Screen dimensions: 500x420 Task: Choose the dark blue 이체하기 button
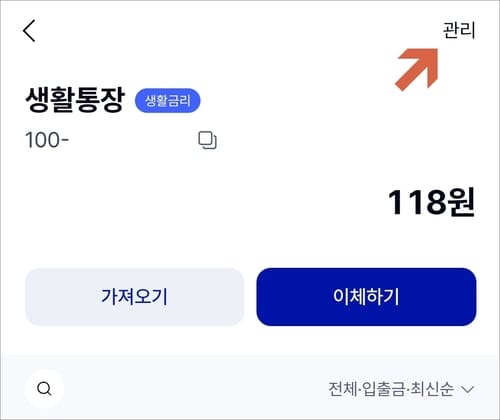click(366, 297)
